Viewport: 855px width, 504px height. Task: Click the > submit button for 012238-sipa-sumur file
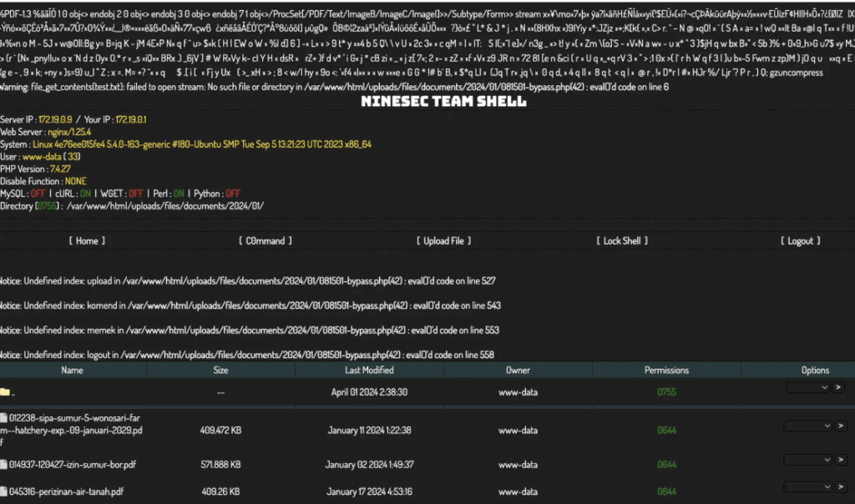(841, 426)
